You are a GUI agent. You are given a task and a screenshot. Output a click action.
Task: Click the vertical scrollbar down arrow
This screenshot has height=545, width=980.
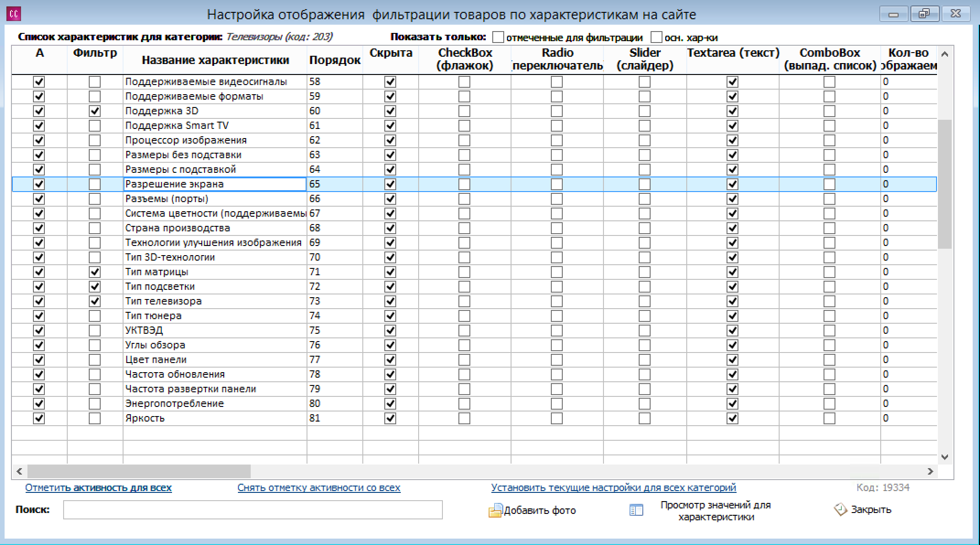[945, 457]
